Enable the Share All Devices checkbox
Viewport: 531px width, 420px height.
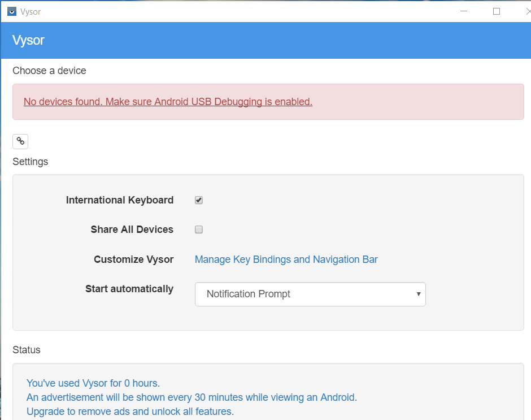click(x=199, y=230)
